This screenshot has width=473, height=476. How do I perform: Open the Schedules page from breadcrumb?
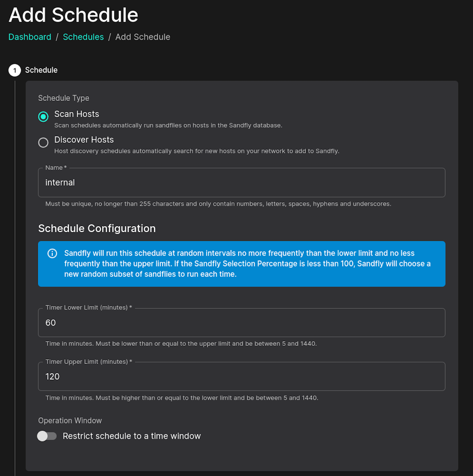tap(83, 37)
